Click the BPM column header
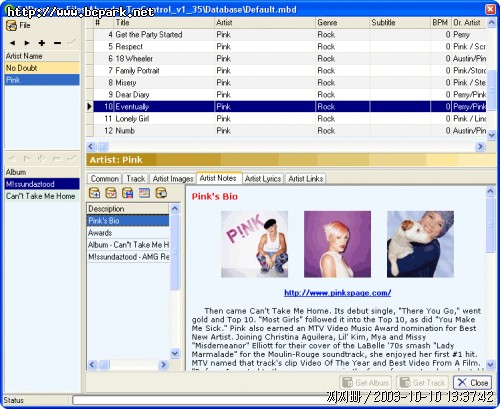500x409 pixels. tap(441, 23)
